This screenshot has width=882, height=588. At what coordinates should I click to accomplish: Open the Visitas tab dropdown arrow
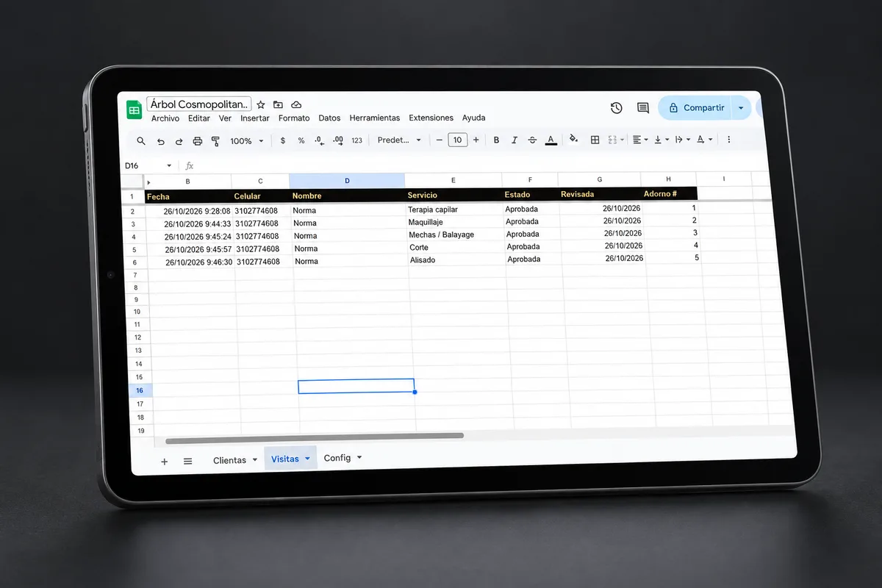pos(307,459)
